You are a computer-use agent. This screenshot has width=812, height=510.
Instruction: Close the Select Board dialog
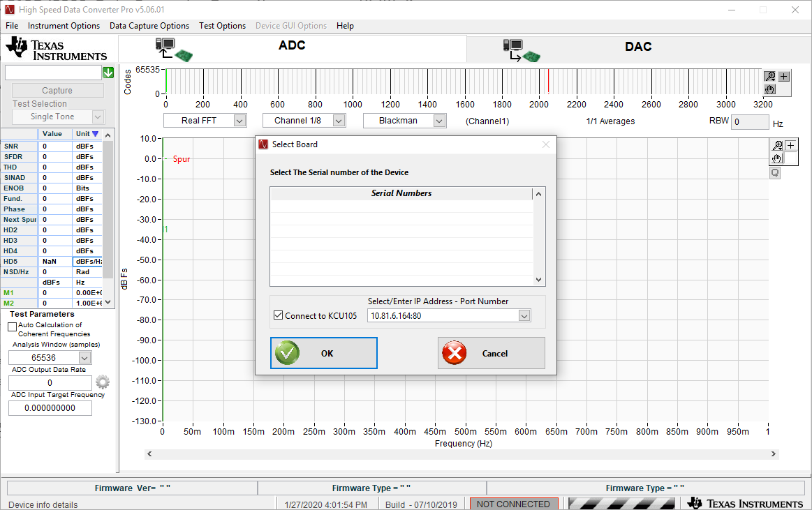click(546, 144)
